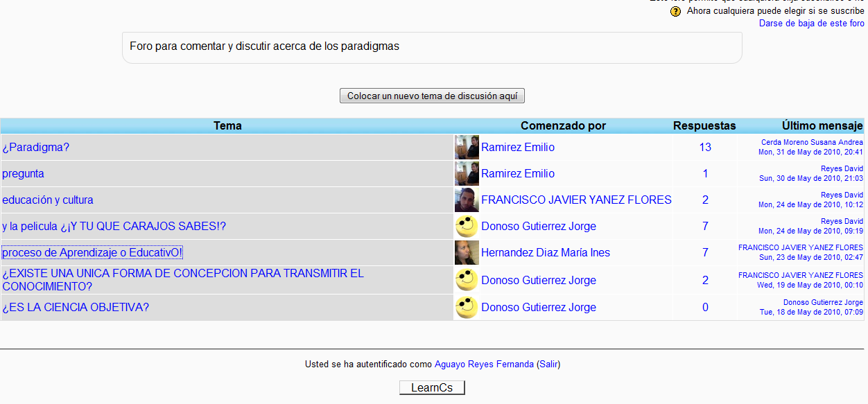The image size is (868, 404).
Task: Click the 13 replies count for ¿Paradigma?
Action: pyautogui.click(x=705, y=148)
